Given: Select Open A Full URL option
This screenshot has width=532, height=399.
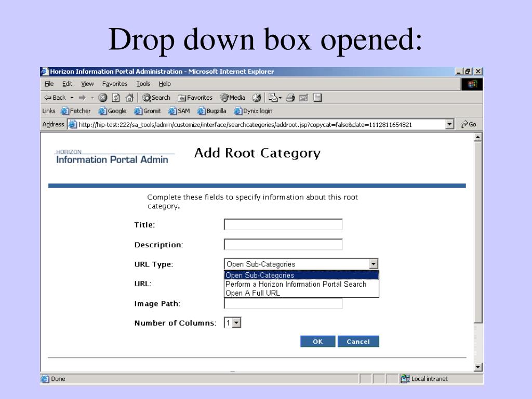Looking at the screenshot, I should [x=301, y=293].
